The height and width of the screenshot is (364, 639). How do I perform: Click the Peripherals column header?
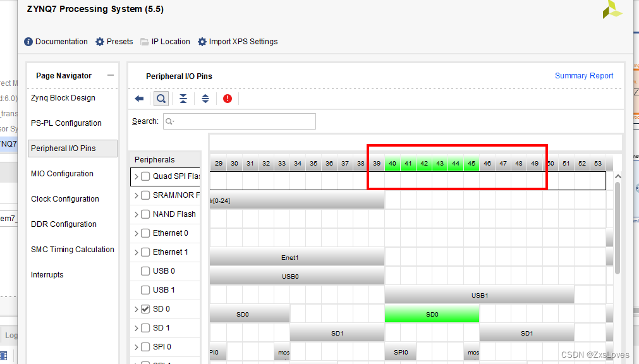tap(166, 160)
